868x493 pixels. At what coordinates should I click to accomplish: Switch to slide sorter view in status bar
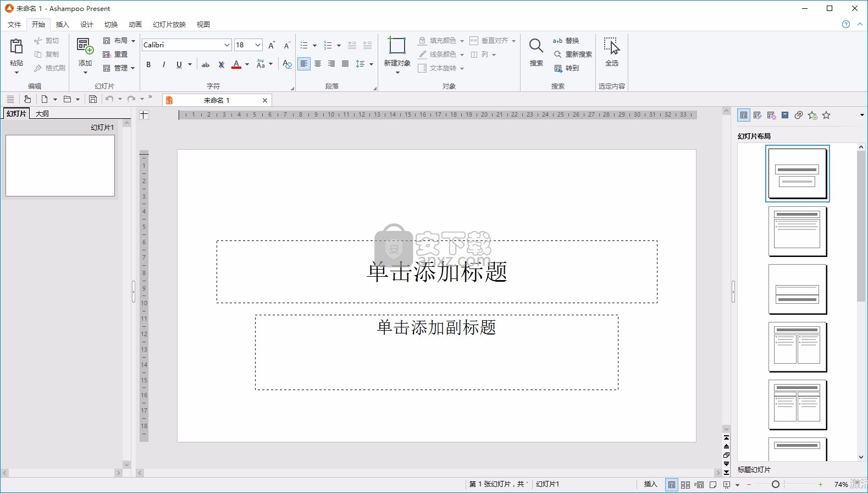click(685, 485)
